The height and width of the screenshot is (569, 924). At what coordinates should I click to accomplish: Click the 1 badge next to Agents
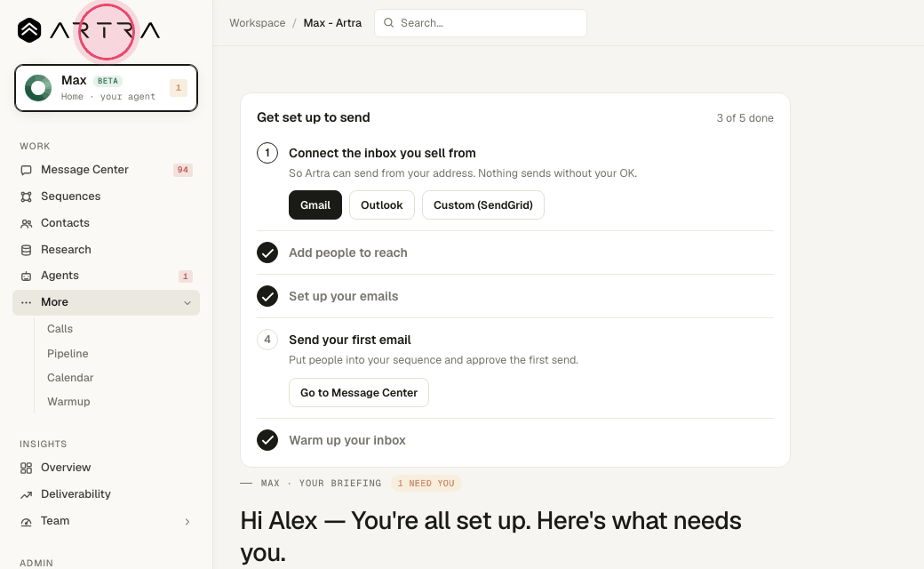[185, 276]
